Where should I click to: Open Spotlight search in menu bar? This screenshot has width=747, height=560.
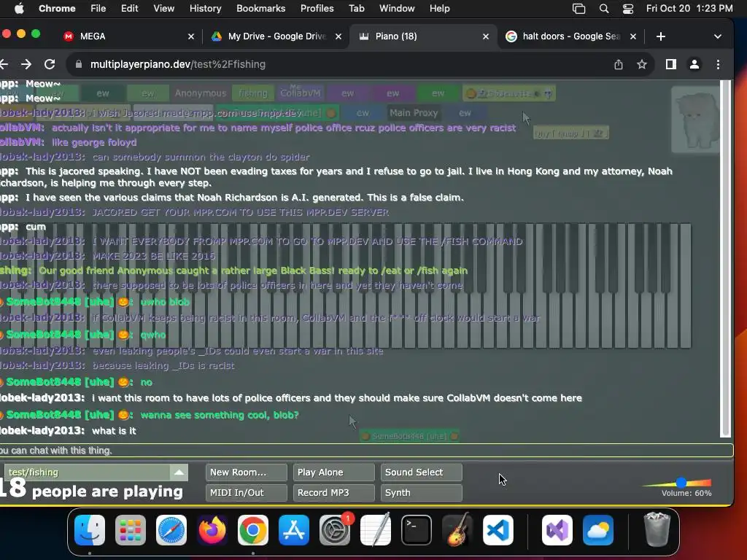pyautogui.click(x=604, y=9)
